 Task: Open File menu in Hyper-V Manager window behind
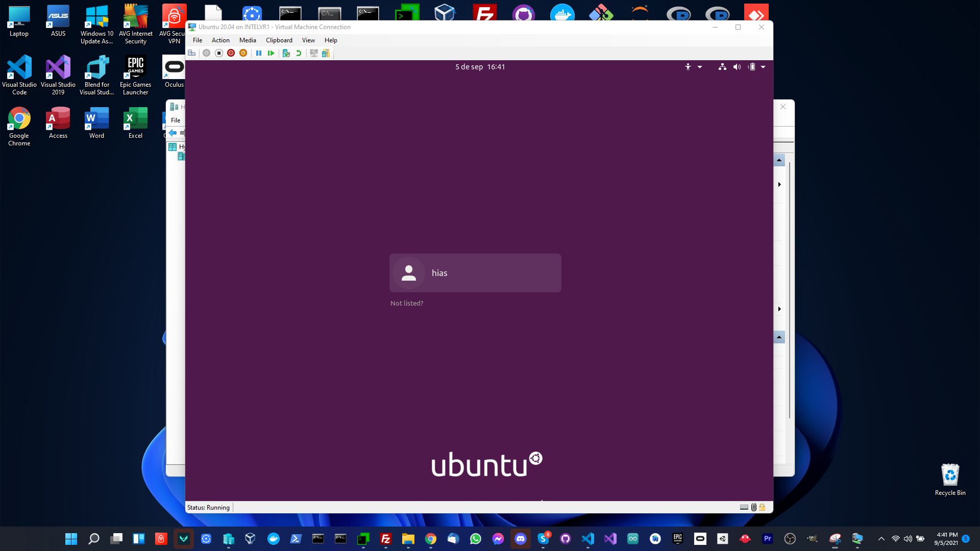(176, 120)
